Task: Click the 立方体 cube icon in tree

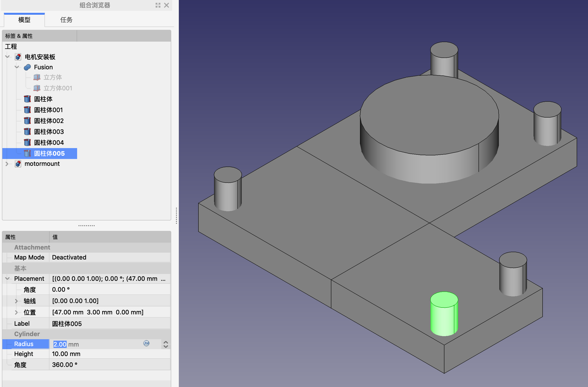Action: tap(37, 77)
